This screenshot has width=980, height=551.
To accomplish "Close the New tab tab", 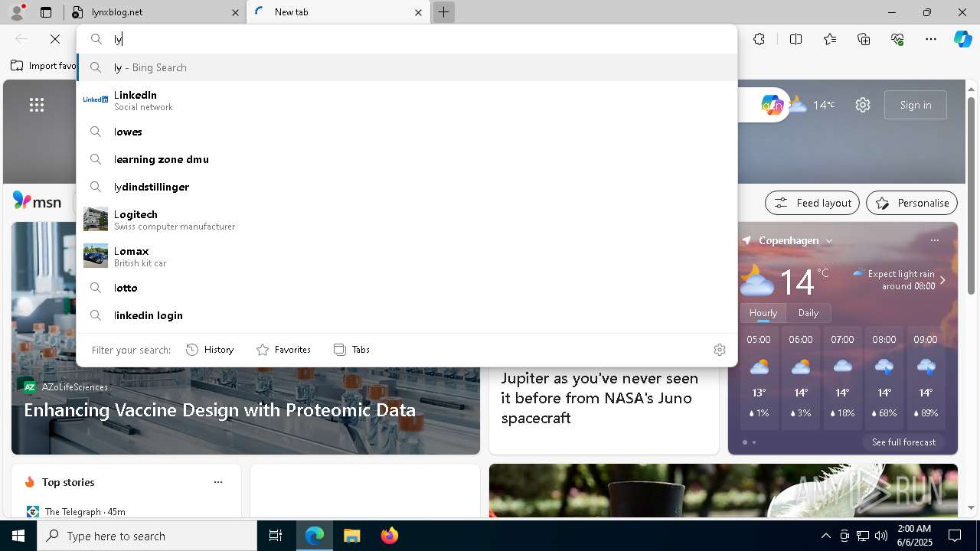I will 418,12.
